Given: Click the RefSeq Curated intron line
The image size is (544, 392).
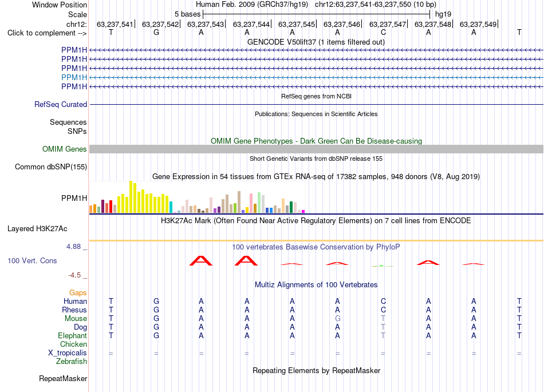Looking at the screenshot, I should (316, 104).
